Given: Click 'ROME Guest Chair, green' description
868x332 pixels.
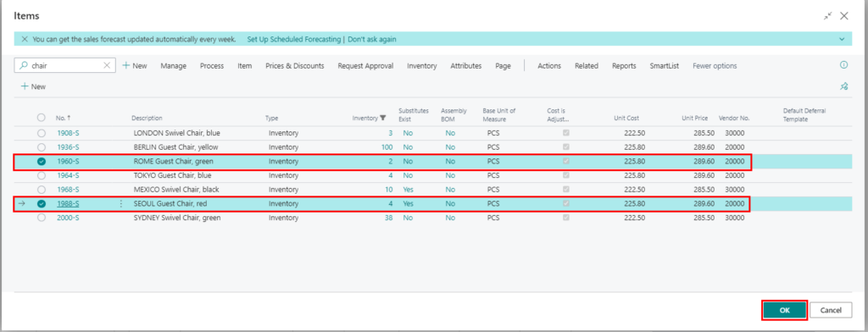Looking at the screenshot, I should point(173,162).
